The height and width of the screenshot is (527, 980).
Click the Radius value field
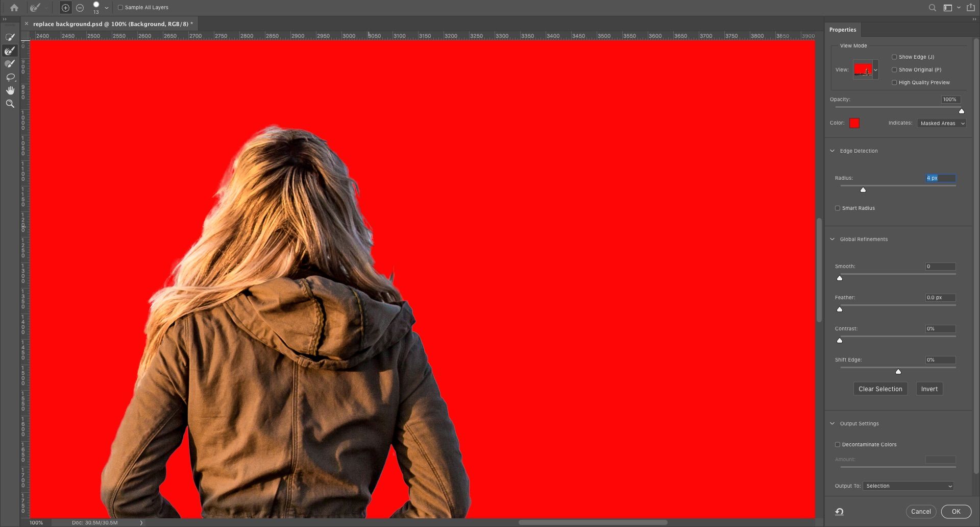941,178
